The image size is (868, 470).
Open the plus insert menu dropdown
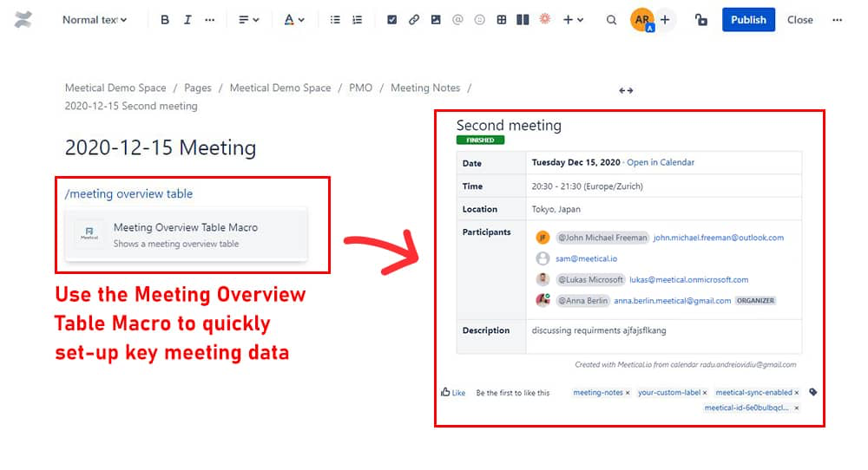(573, 20)
